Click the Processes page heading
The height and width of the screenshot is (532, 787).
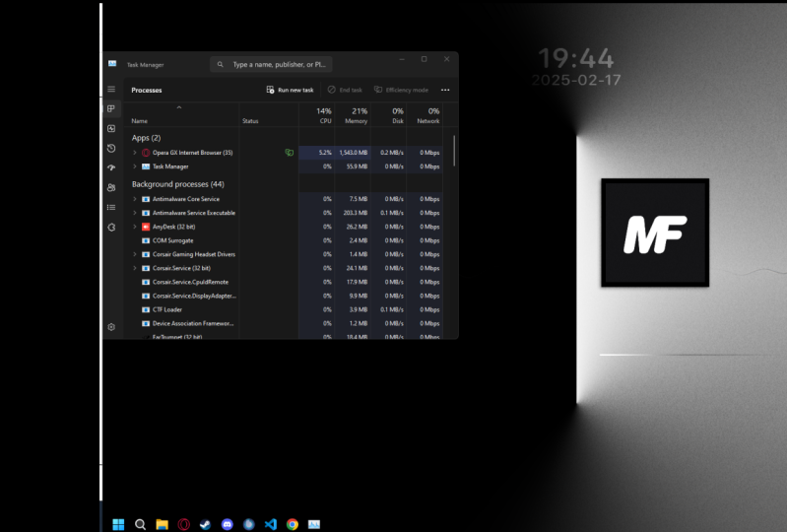[147, 90]
